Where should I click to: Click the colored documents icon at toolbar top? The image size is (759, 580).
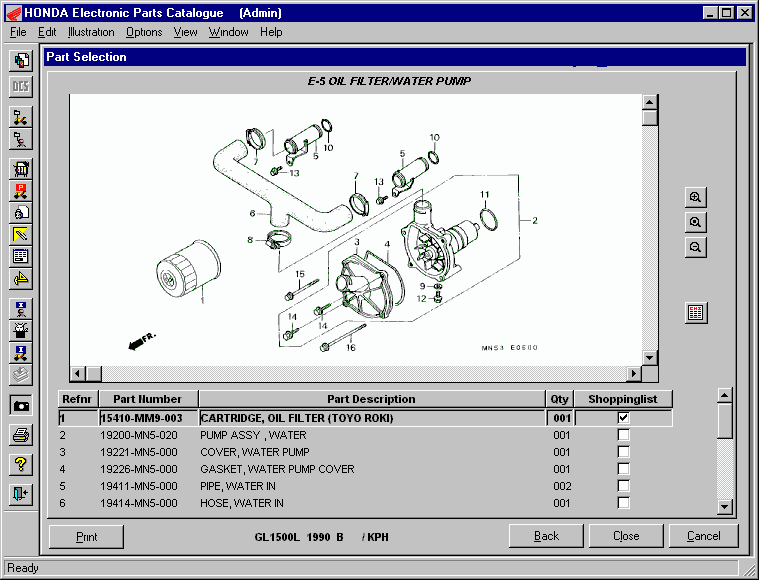(21, 61)
